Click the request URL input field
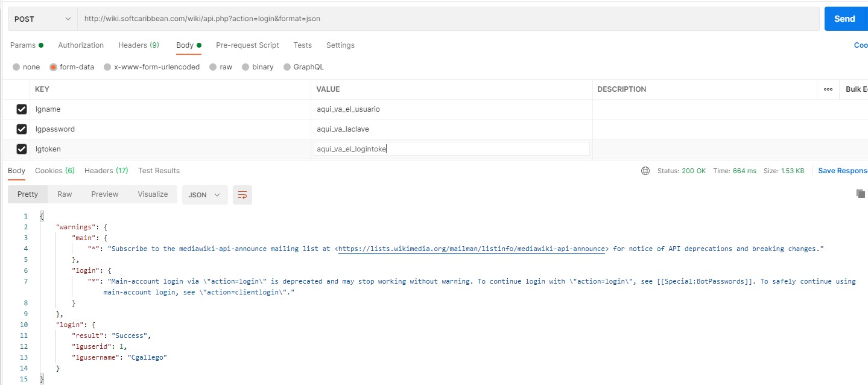This screenshot has height=385, width=868. pos(446,19)
